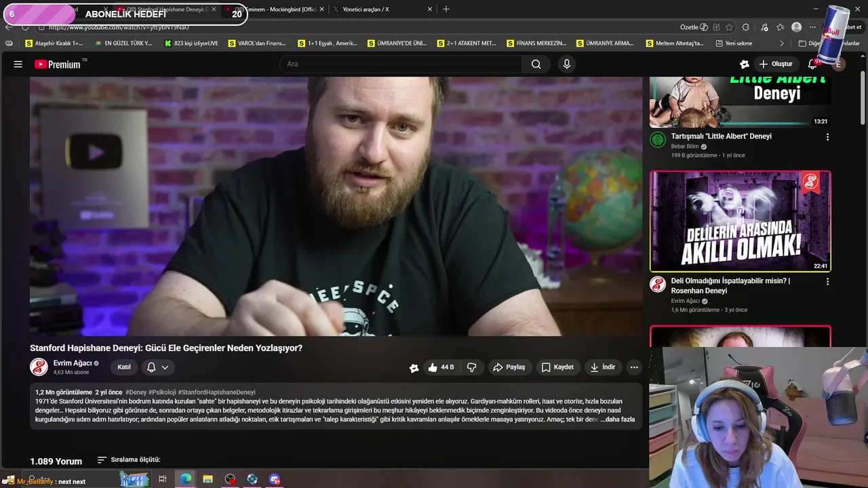Like the video with thumbs up
This screenshot has width=868, height=488.
pyautogui.click(x=440, y=367)
